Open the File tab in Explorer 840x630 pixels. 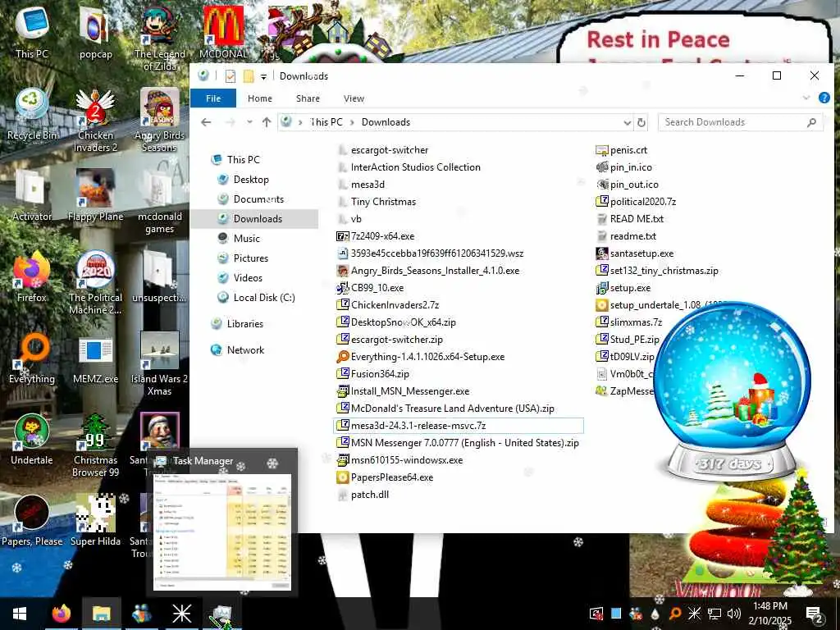tap(213, 98)
